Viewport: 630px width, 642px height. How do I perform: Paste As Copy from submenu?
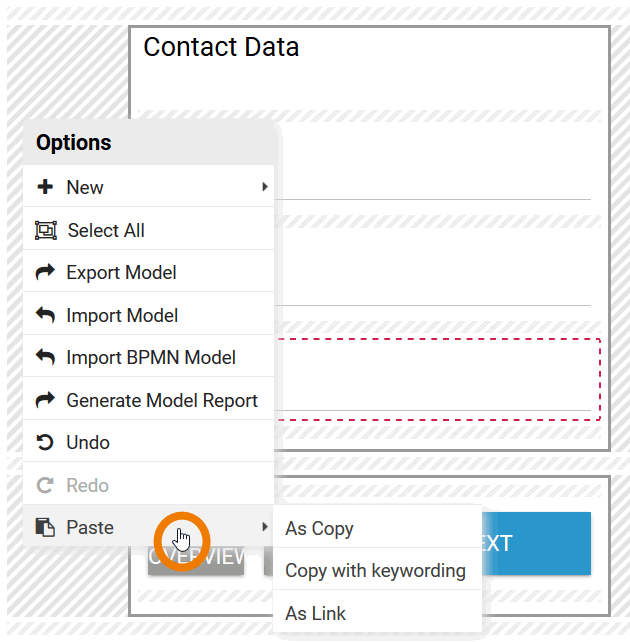coord(320,528)
